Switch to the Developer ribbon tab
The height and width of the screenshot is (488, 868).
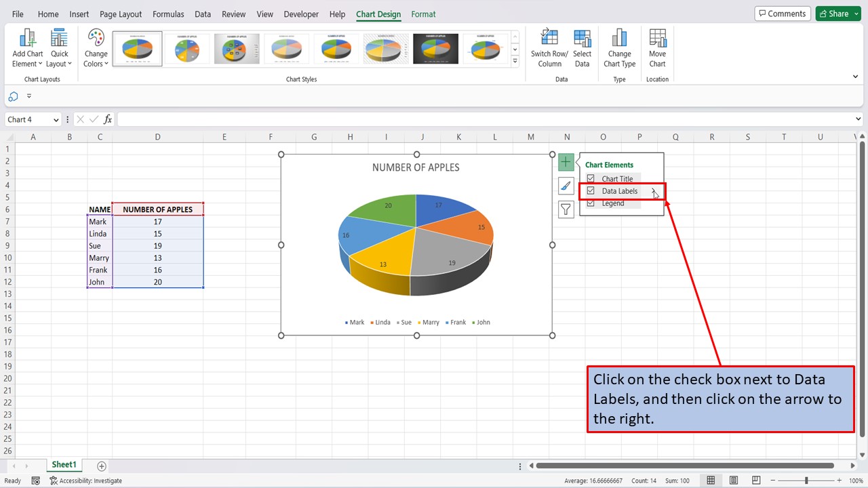point(300,14)
